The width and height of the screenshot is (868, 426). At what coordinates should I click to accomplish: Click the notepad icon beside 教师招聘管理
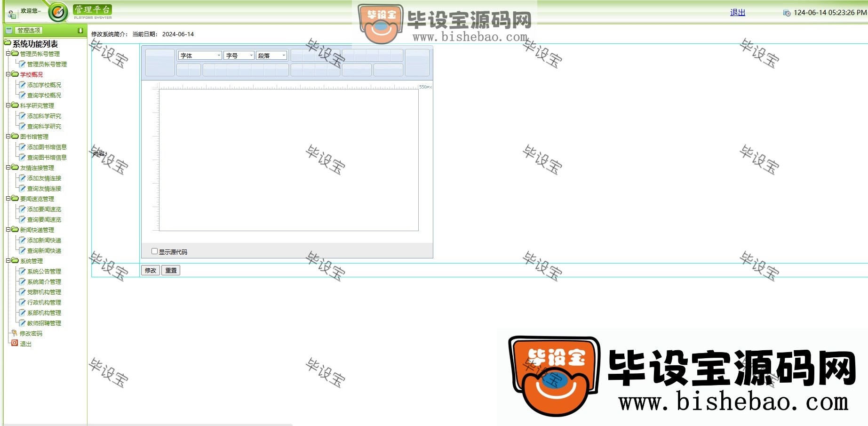tap(22, 323)
